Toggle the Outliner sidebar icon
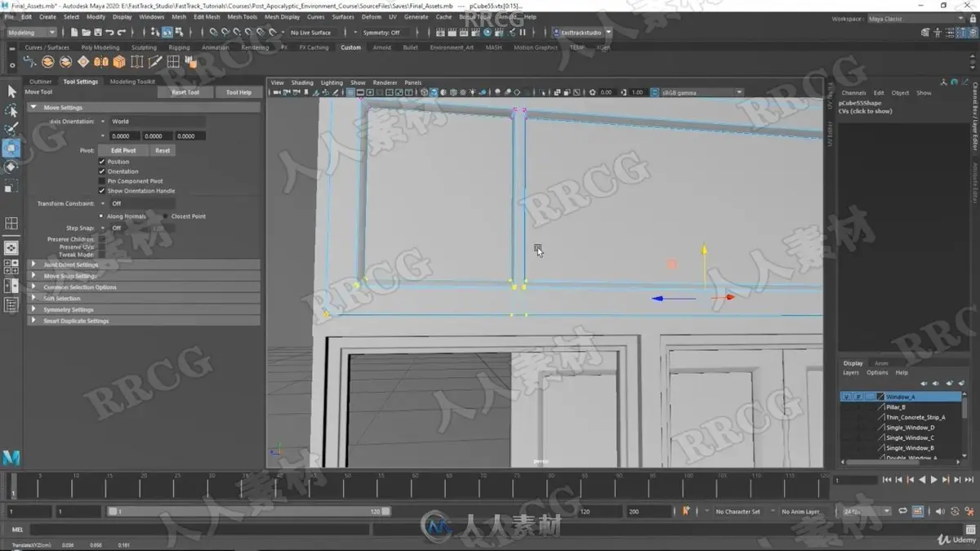The height and width of the screenshot is (551, 980). pos(11,304)
